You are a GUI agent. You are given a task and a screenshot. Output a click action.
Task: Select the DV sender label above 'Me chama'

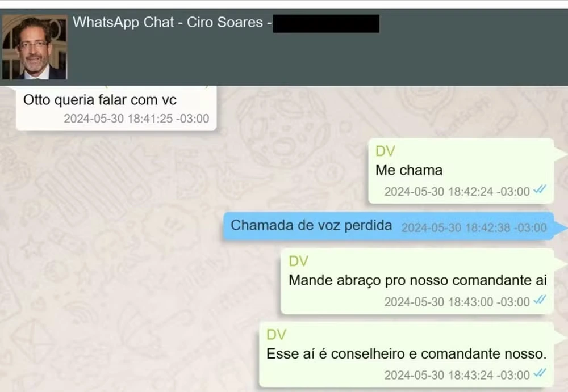tap(385, 151)
